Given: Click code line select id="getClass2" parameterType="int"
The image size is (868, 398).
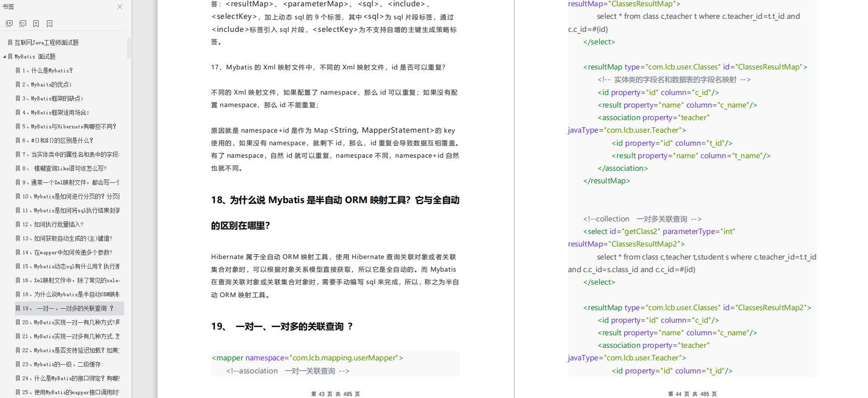Looking at the screenshot, I should coord(659,232).
